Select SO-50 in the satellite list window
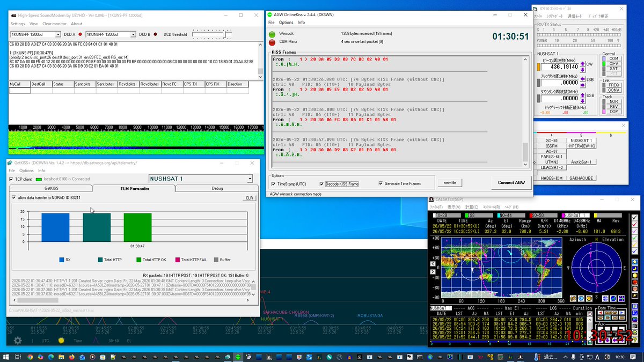 [x=552, y=141]
